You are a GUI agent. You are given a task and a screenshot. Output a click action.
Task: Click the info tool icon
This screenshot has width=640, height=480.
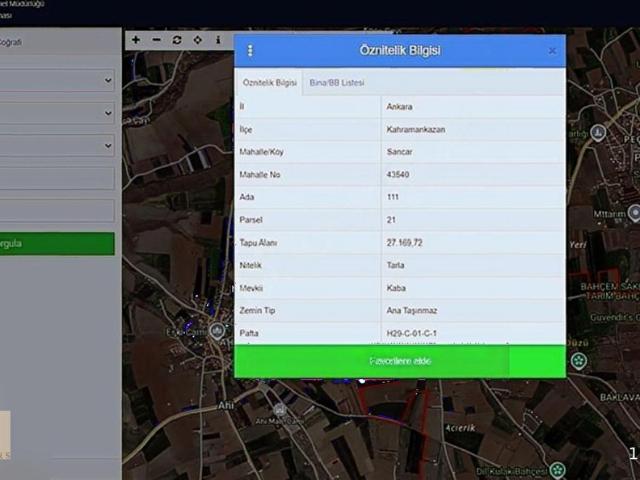pos(218,40)
